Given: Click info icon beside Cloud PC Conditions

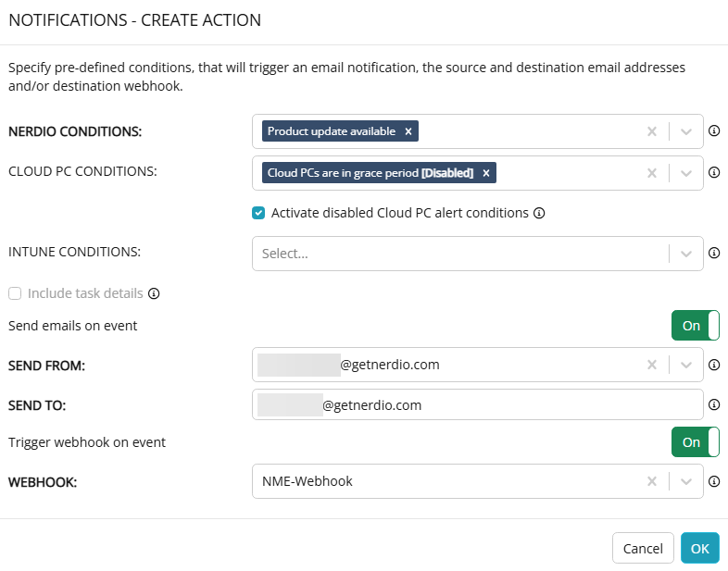Looking at the screenshot, I should [713, 172].
